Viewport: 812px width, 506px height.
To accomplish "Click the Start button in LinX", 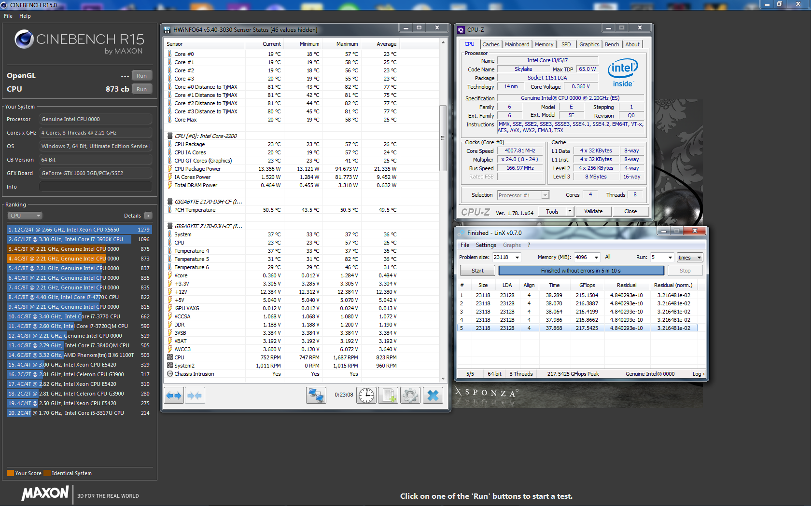I will tap(477, 271).
